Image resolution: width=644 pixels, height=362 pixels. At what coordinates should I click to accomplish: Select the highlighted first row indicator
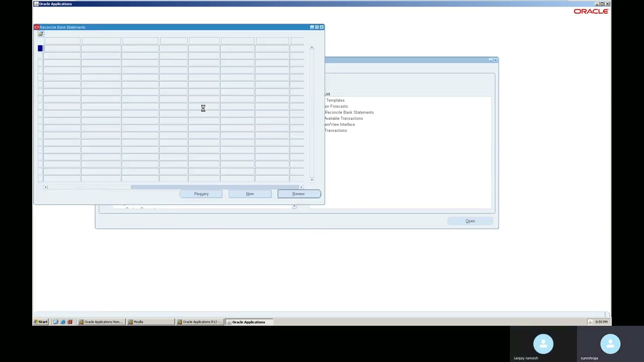(40, 48)
